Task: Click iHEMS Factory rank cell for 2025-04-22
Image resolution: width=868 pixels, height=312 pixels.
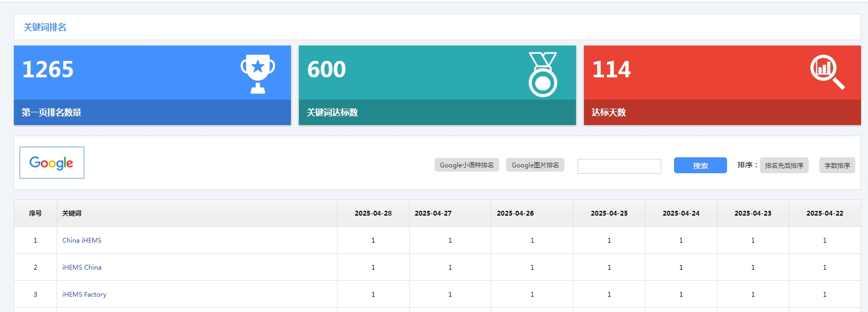Action: point(825,295)
